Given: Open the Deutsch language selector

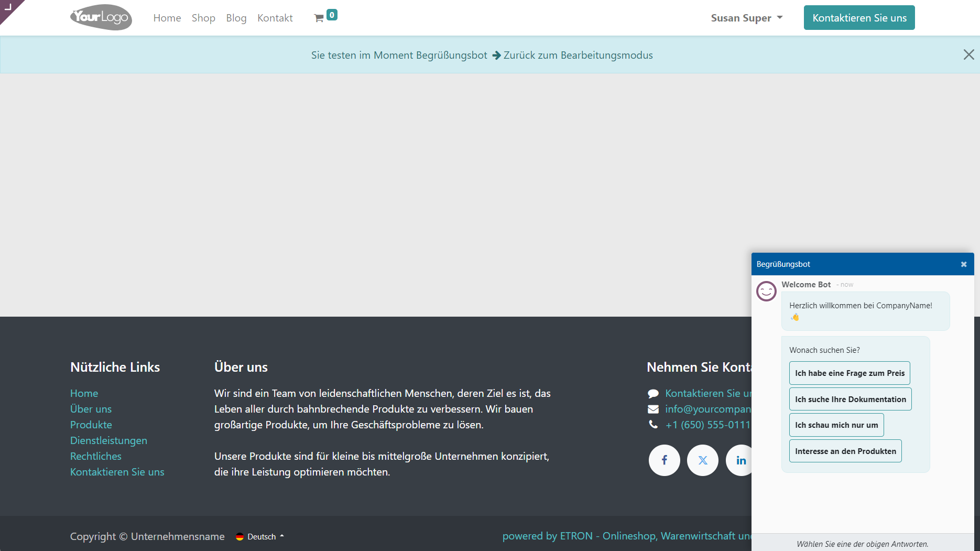Looking at the screenshot, I should [260, 536].
